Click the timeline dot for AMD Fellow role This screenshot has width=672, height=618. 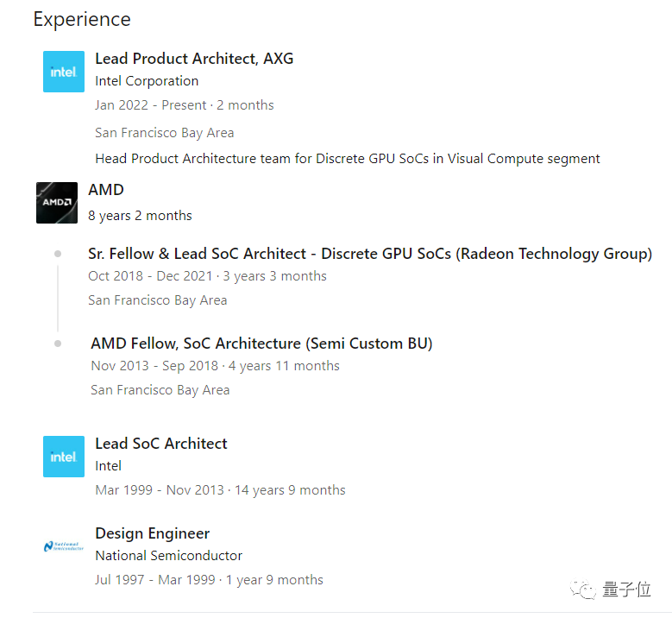[x=58, y=344]
